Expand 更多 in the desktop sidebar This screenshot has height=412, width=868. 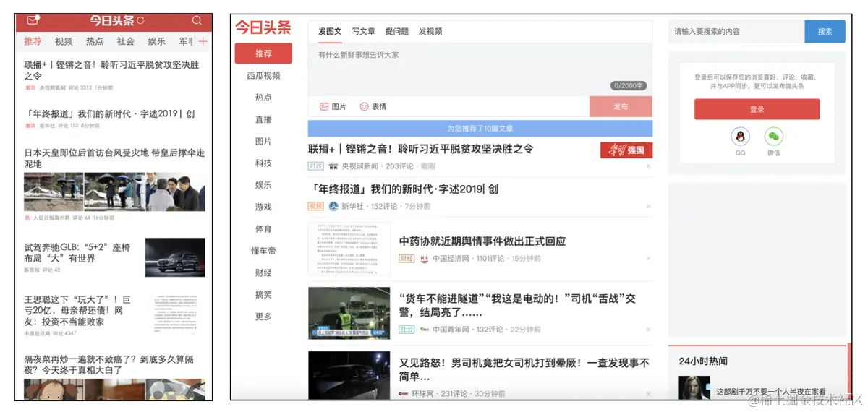[263, 317]
